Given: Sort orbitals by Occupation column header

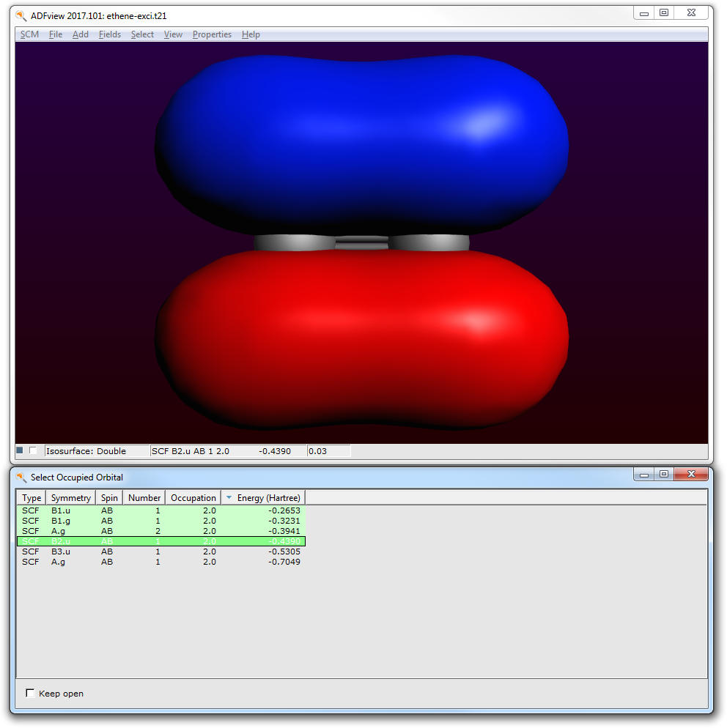Looking at the screenshot, I should pyautogui.click(x=193, y=498).
